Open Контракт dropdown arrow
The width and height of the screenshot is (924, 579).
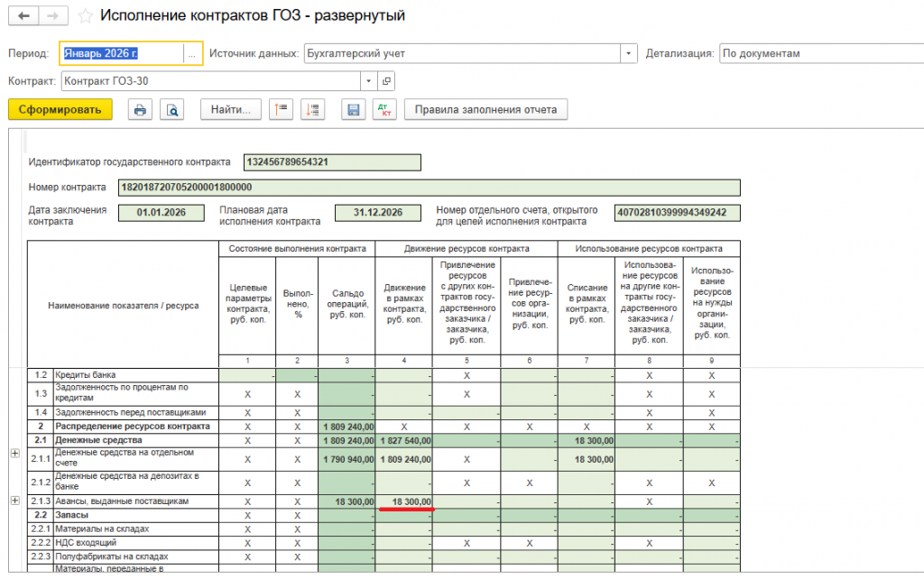369,81
